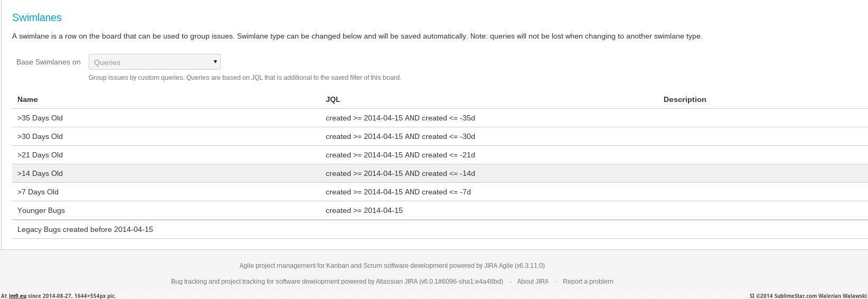868x299 pixels.
Task: Click the '>21 Days Old' name cell
Action: (40, 155)
